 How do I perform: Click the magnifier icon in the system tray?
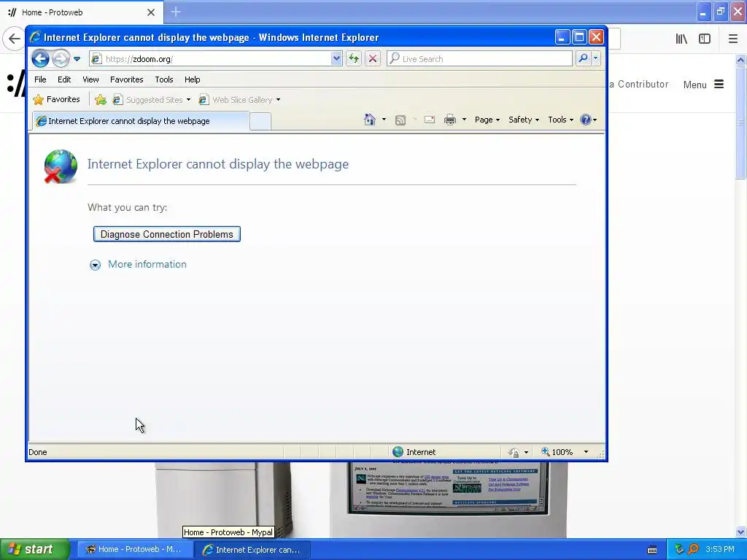694,549
